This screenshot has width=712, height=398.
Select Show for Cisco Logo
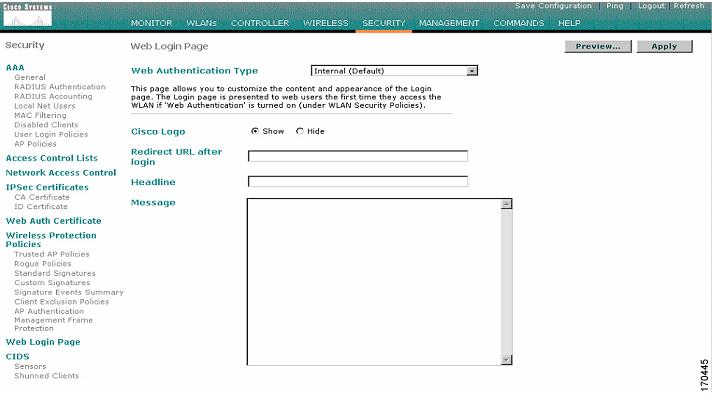255,131
